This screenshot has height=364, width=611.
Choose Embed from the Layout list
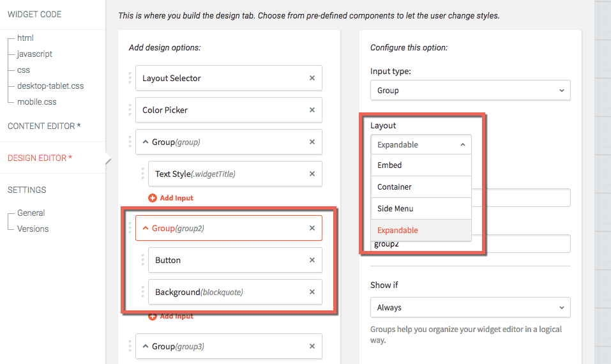421,165
